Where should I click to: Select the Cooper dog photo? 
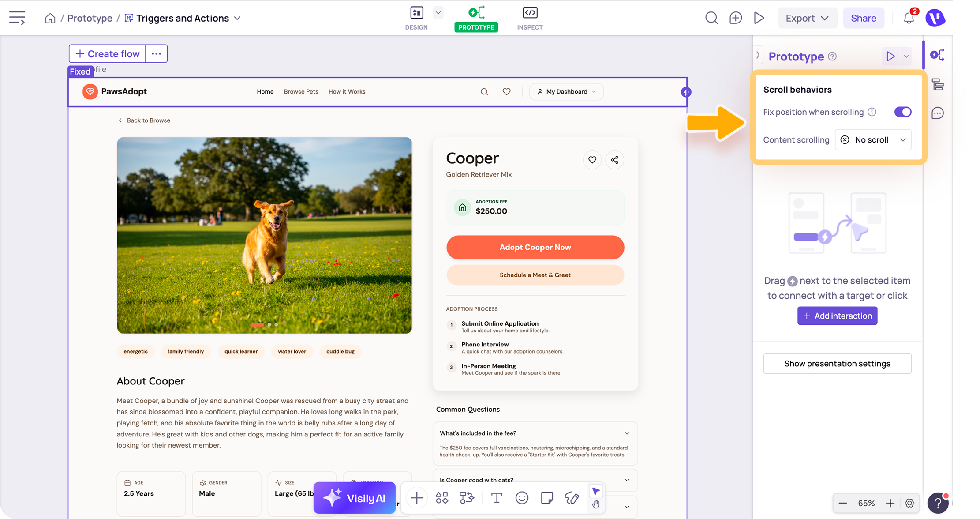click(x=264, y=235)
